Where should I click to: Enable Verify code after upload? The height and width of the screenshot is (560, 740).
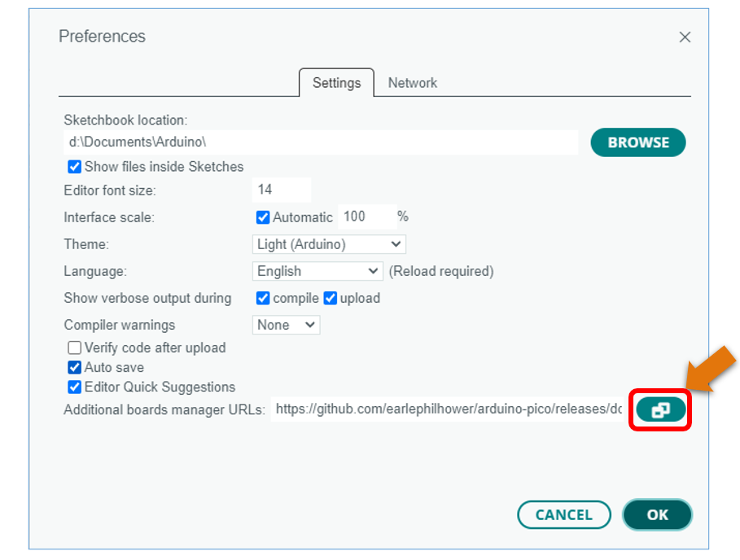click(75, 348)
